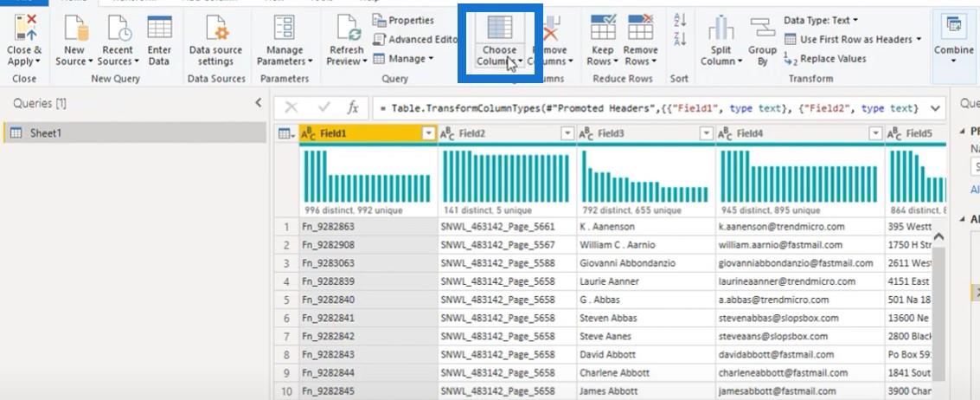Select cell James Abbott

[645, 391]
